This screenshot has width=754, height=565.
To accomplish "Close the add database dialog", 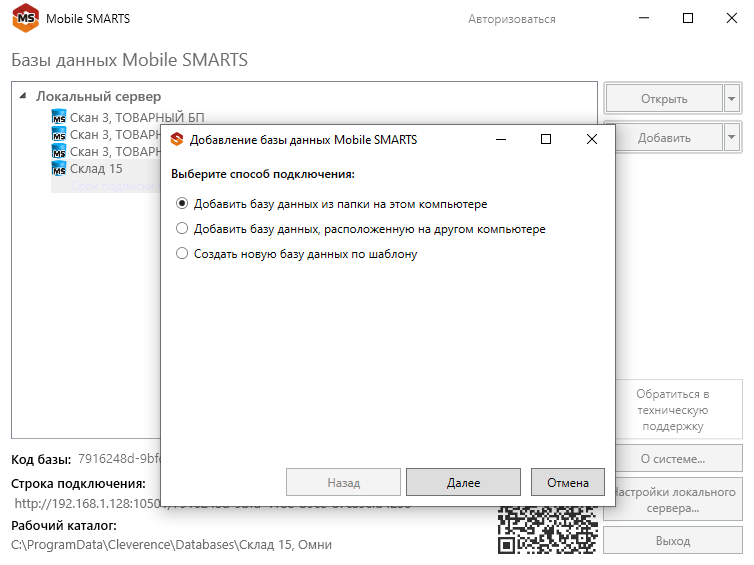I will click(592, 139).
